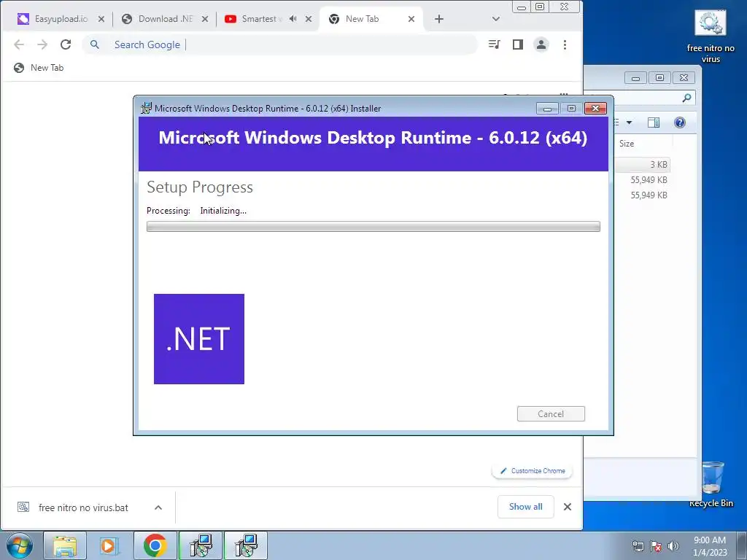The width and height of the screenshot is (747, 560).
Task: Reload the current Chrome page
Action: pos(66,44)
